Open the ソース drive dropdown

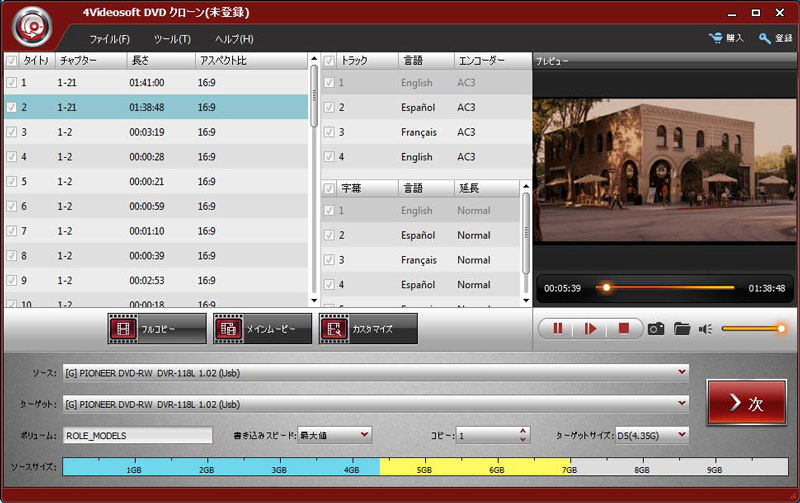click(682, 373)
